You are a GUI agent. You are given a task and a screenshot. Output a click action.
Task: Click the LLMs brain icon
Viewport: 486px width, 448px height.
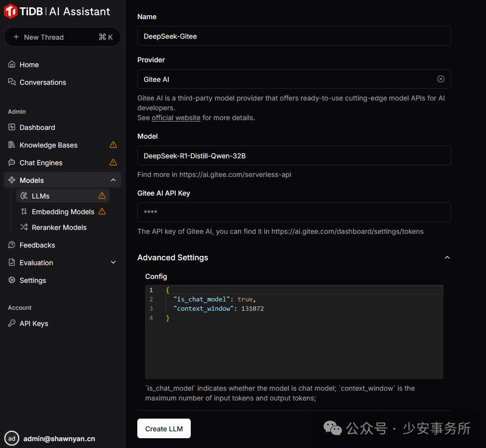coord(24,196)
